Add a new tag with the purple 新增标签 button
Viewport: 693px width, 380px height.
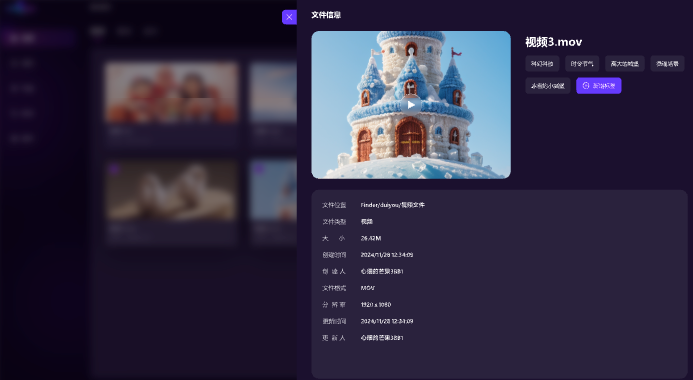pyautogui.click(x=598, y=86)
